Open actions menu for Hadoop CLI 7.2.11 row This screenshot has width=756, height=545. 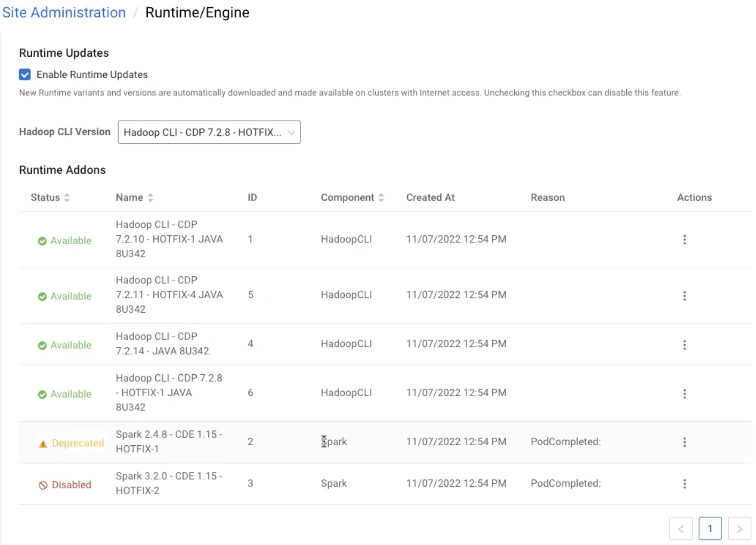tap(684, 295)
